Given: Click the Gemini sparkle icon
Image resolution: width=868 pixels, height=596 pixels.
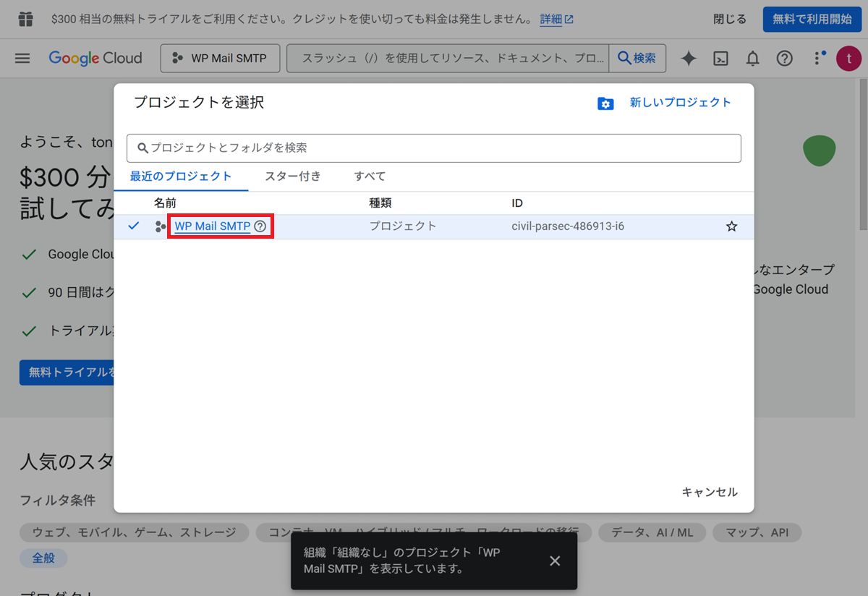Looking at the screenshot, I should (x=688, y=59).
